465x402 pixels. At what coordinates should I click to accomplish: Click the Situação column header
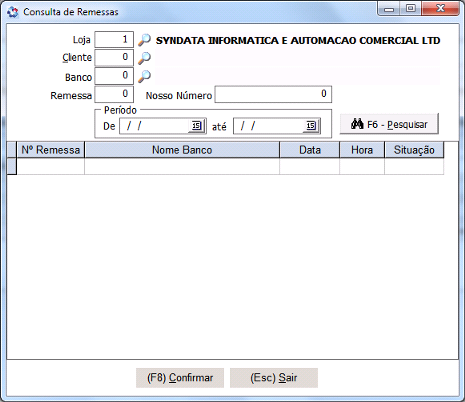point(414,150)
